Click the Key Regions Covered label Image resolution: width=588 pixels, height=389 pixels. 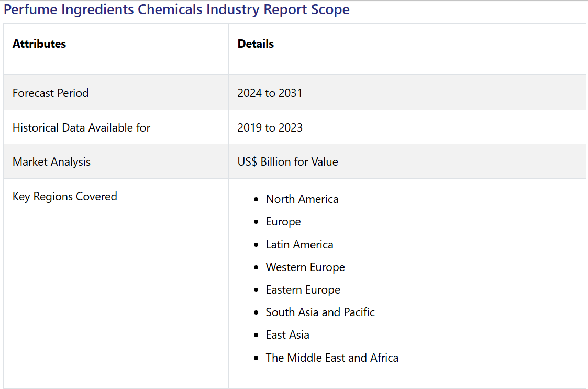click(x=64, y=197)
